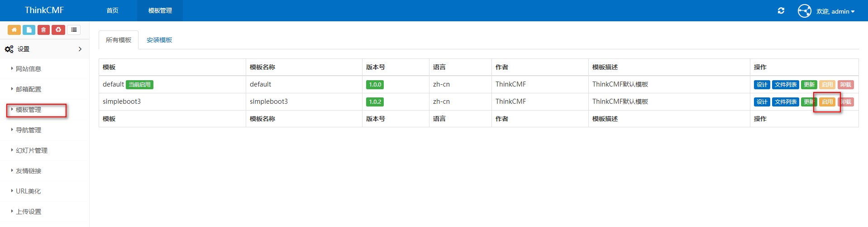Open 邮箱配置 in the sidebar
868x227 pixels.
point(29,89)
